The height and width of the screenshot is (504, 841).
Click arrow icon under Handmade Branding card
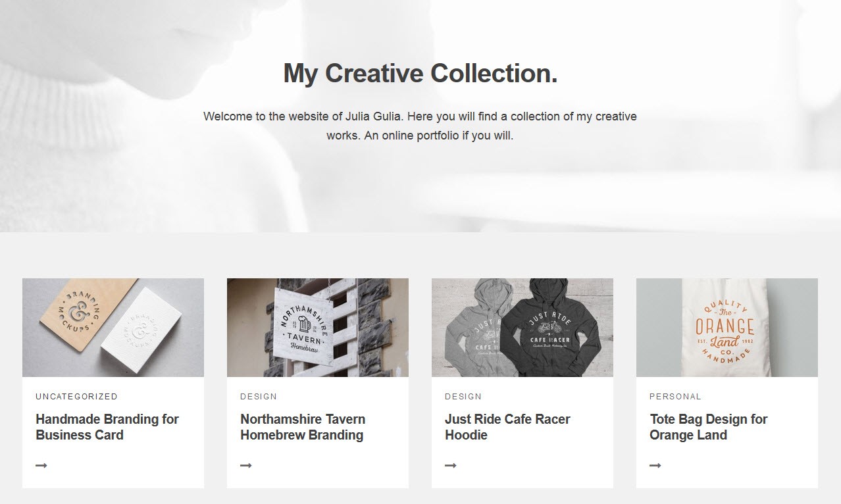[41, 465]
